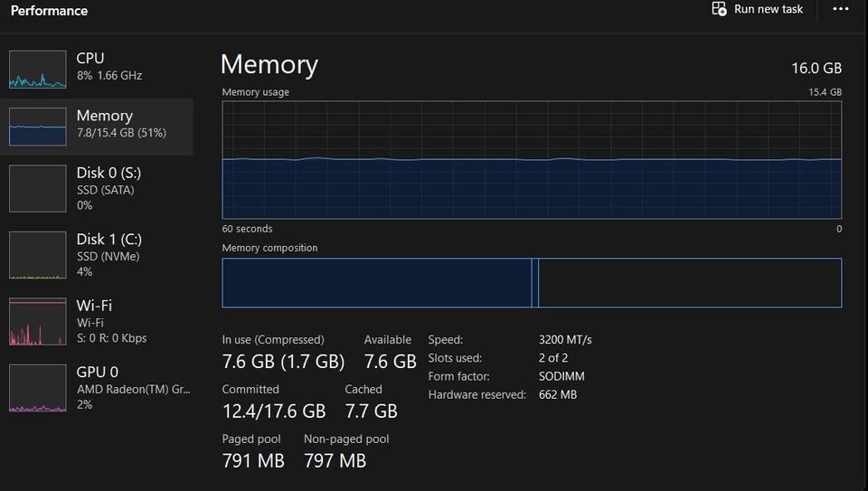The image size is (868, 491).
Task: Click the Memory usage graph caption
Action: pos(255,92)
